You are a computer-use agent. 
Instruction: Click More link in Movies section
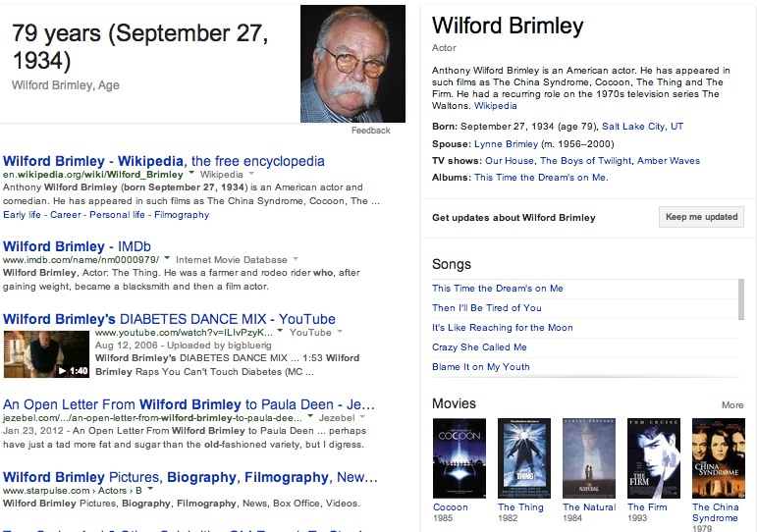732,405
